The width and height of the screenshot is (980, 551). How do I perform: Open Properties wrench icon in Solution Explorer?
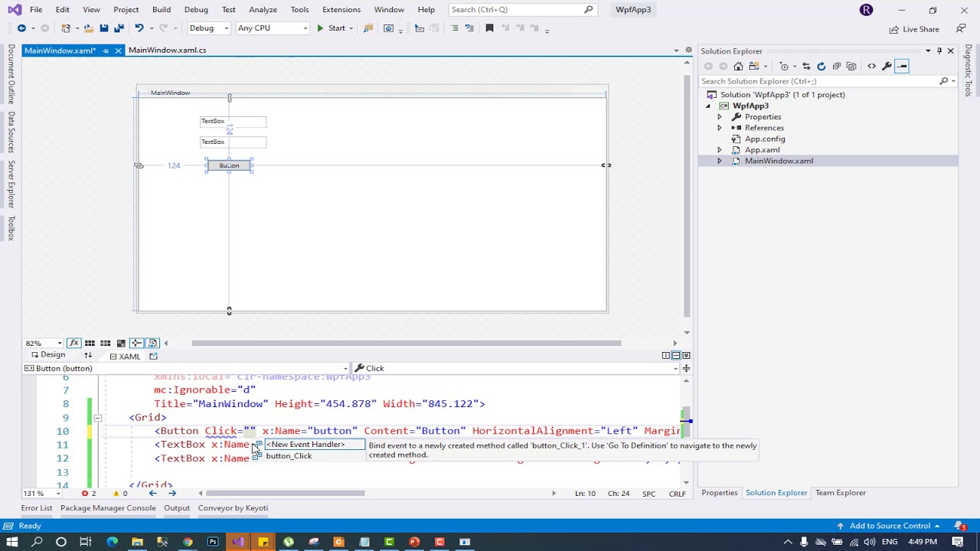[887, 67]
